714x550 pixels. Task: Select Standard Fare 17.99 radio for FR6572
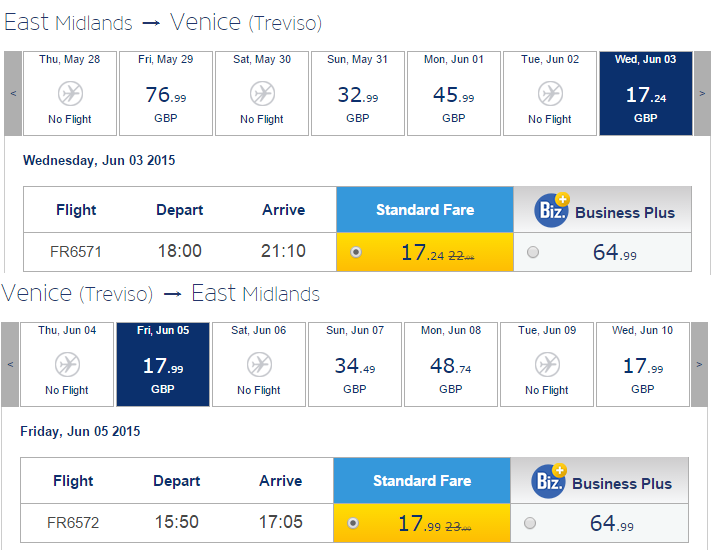pos(353,523)
